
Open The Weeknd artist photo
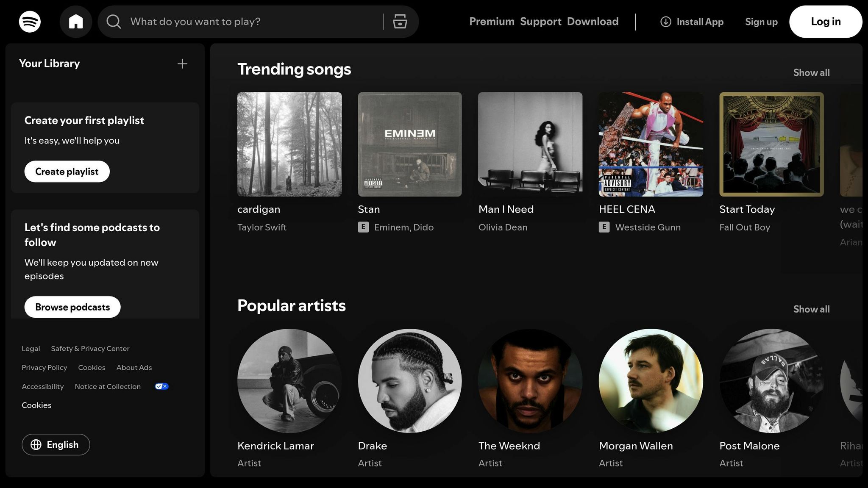530,381
